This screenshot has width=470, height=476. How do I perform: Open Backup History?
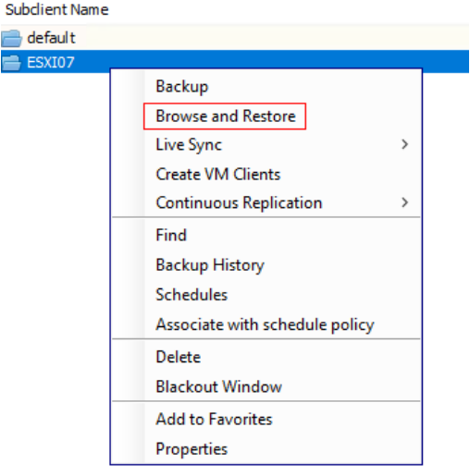(210, 265)
